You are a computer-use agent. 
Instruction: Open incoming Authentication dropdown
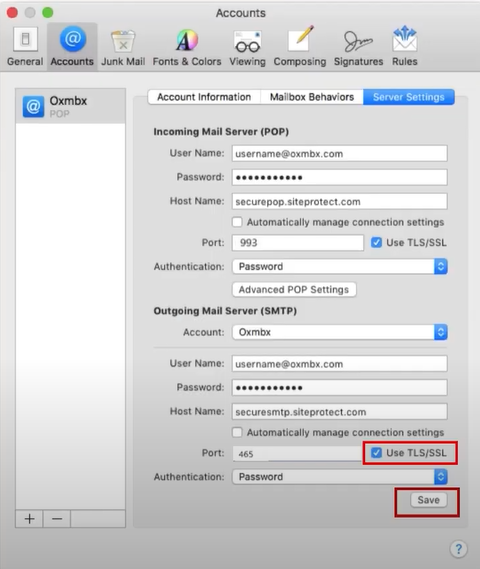pyautogui.click(x=340, y=266)
